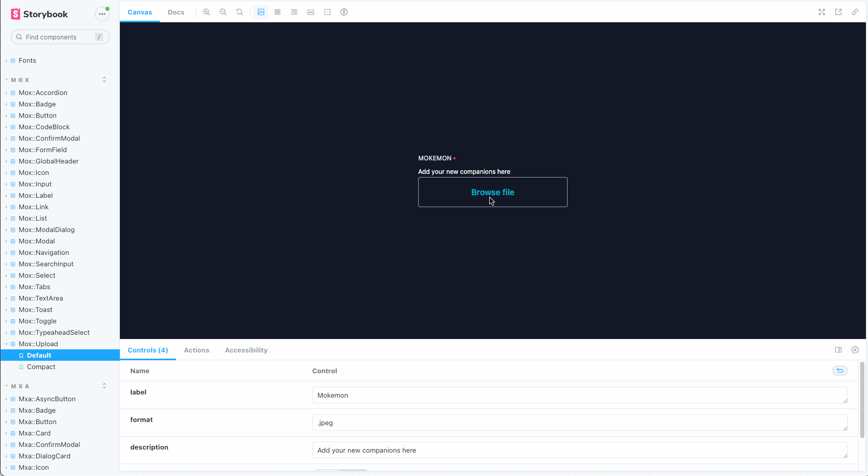The height and width of the screenshot is (476, 868).
Task: Toggle the grid overlay icon
Action: coord(278,12)
